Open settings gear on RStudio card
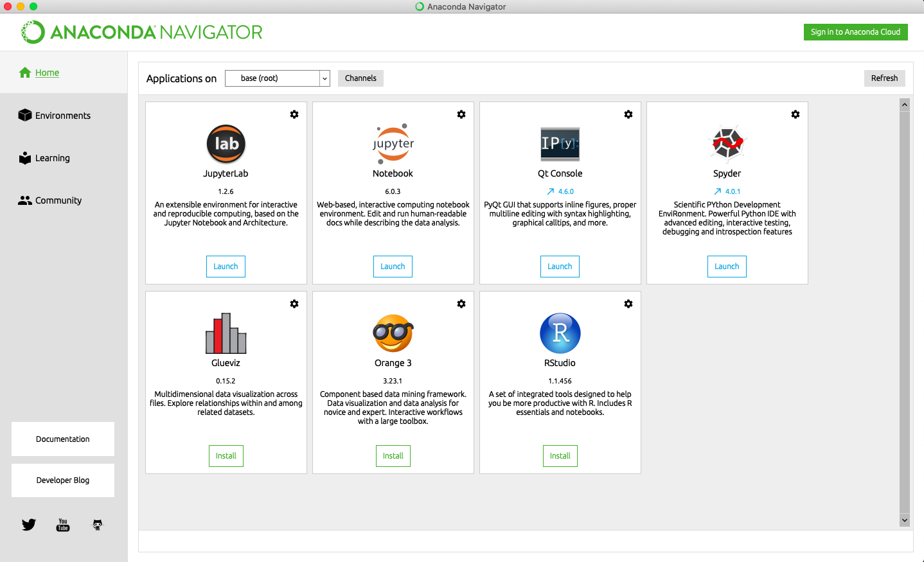Image resolution: width=924 pixels, height=562 pixels. 628,304
